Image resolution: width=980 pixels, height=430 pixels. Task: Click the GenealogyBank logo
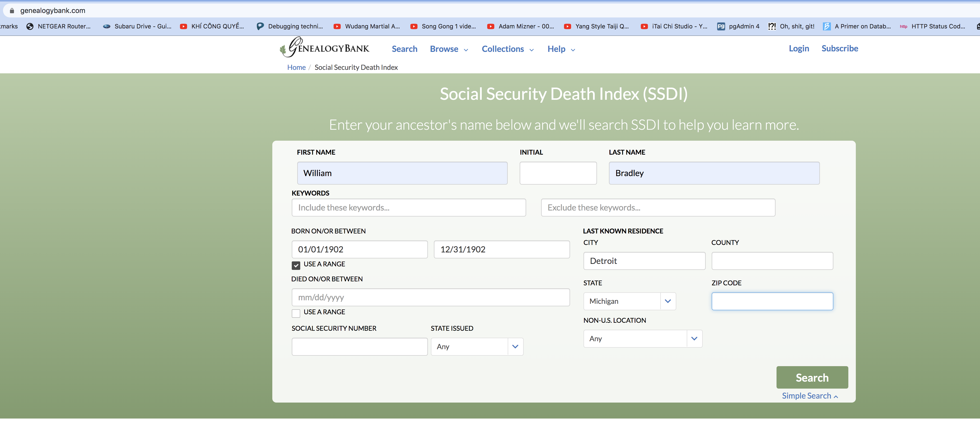pyautogui.click(x=324, y=48)
